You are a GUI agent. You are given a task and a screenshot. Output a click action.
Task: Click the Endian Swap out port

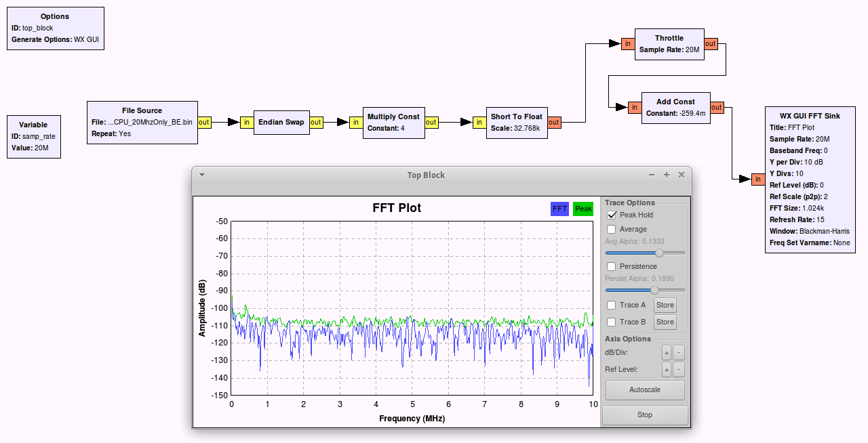[316, 122]
